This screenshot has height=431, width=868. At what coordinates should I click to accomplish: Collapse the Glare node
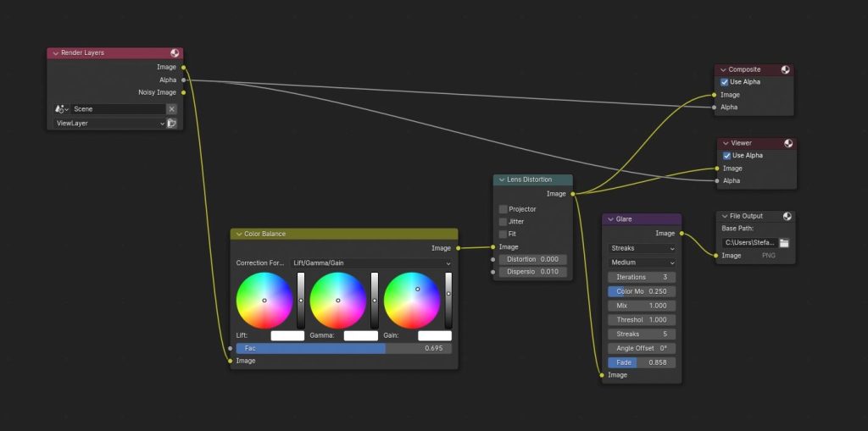(610, 219)
